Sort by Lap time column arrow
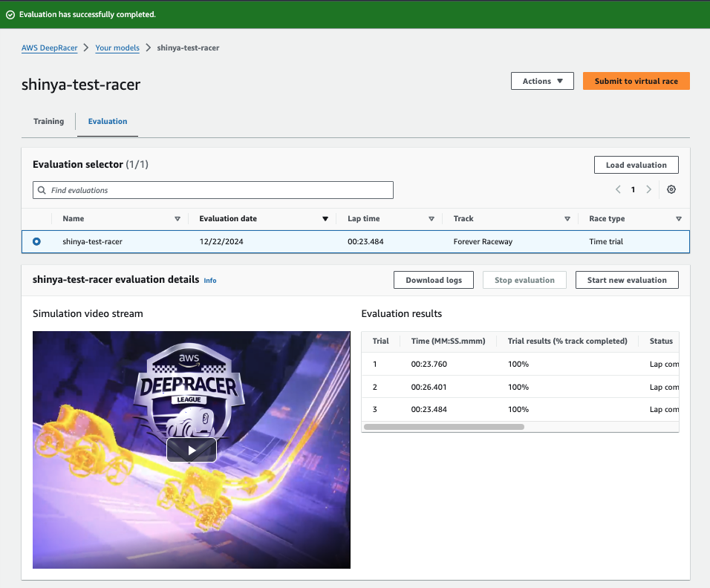710x588 pixels. [x=431, y=219]
